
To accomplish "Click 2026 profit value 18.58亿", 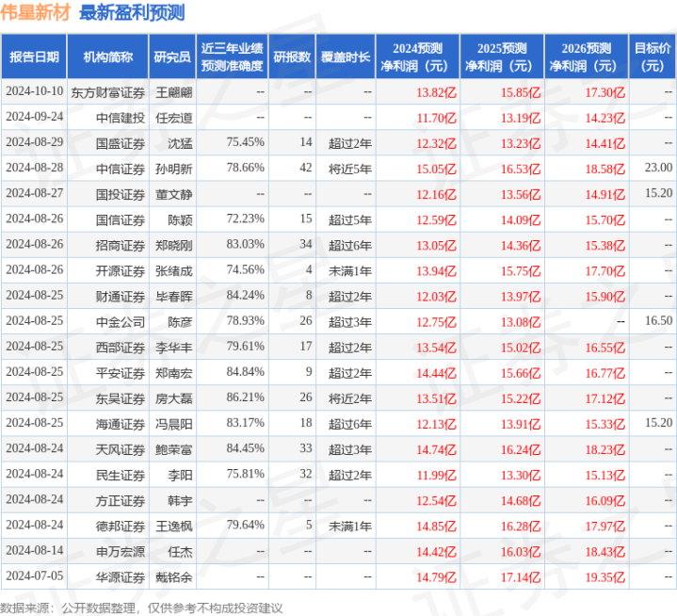I will 604,169.
